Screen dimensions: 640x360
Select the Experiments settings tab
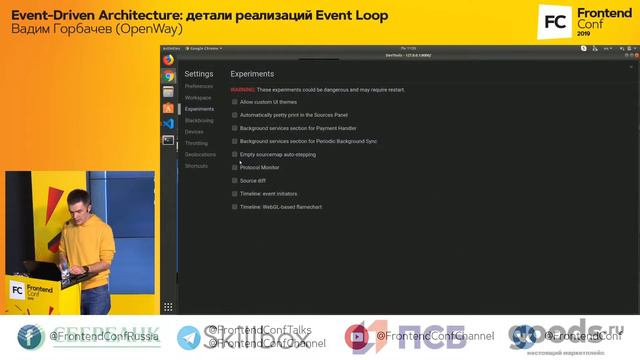point(199,109)
